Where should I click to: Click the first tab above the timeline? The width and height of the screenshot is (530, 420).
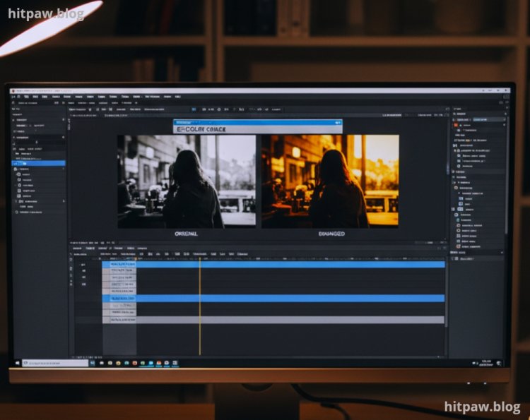pyautogui.click(x=77, y=248)
